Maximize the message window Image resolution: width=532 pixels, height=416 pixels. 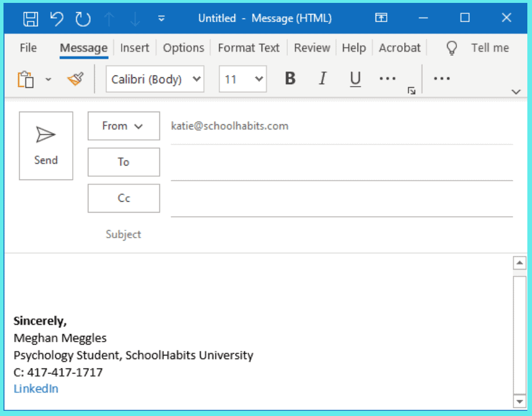[465, 17]
